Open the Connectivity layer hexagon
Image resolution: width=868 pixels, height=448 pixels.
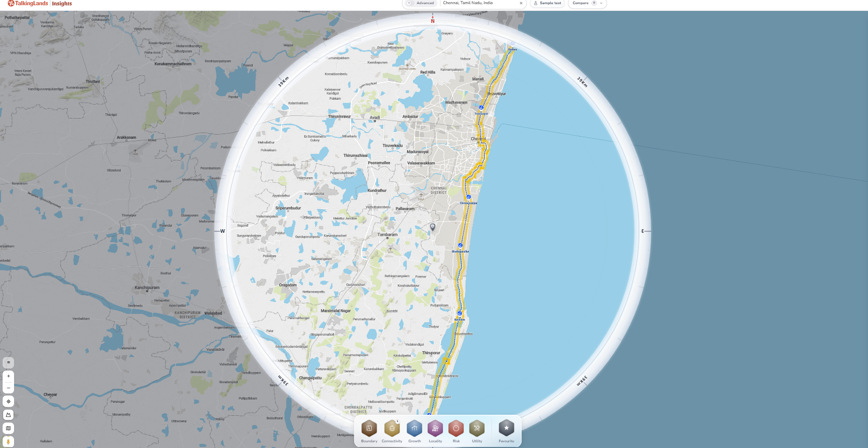tap(392, 428)
